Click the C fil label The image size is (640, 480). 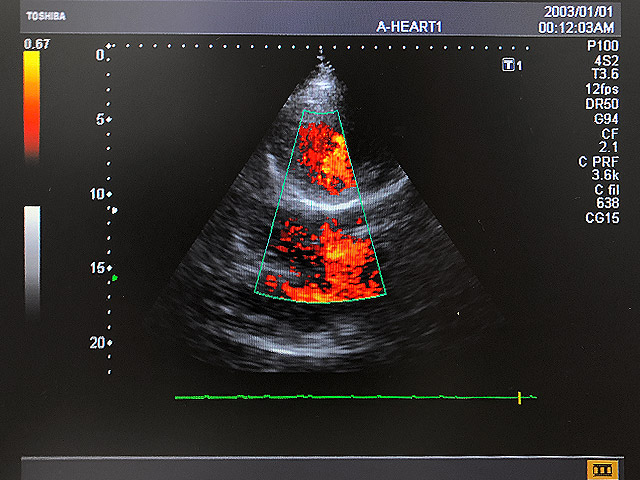607,190
